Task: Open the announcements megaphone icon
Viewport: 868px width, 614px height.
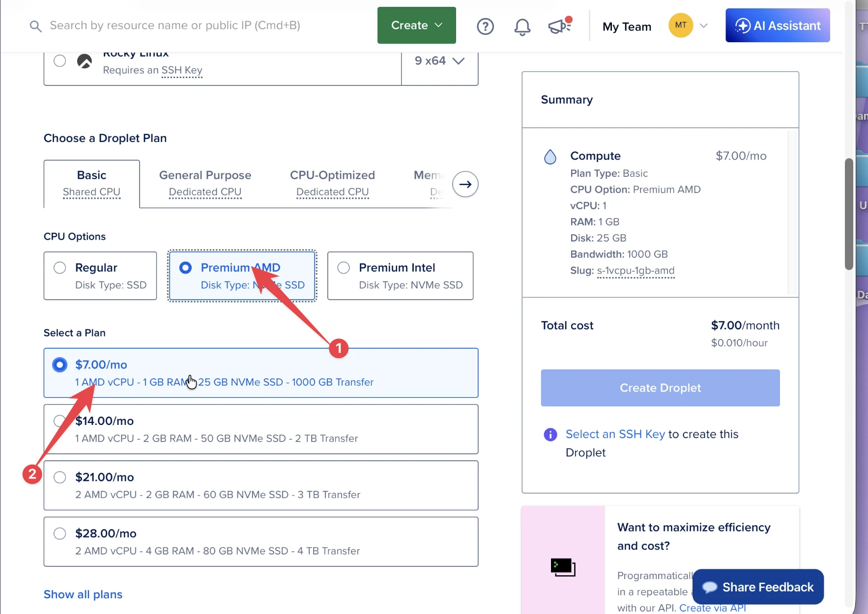Action: coord(560,26)
